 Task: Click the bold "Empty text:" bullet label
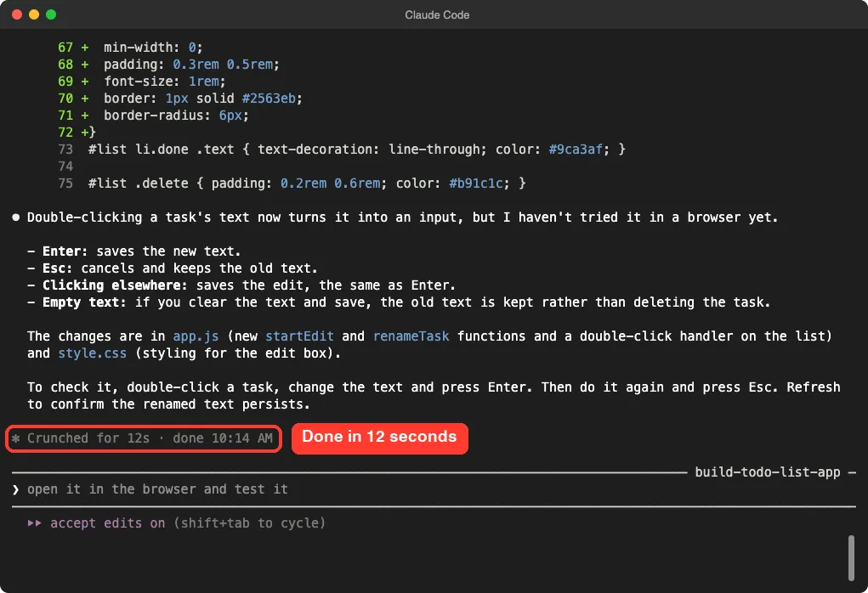point(85,302)
